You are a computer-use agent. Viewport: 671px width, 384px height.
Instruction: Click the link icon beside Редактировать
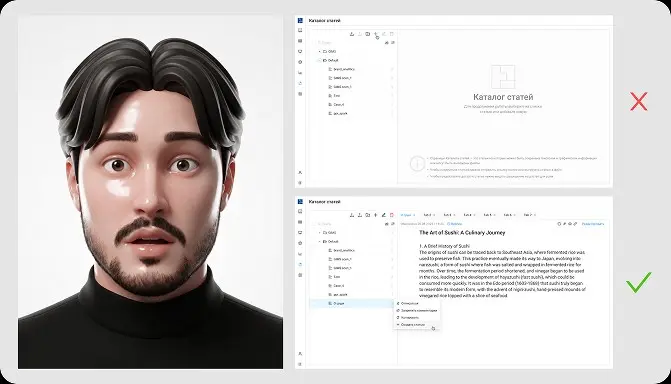point(575,224)
